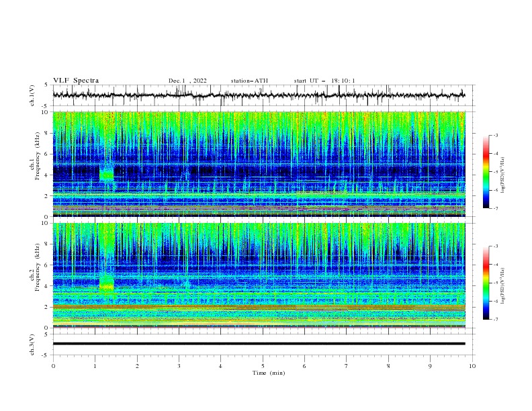Image resolution: width=532 pixels, height=411 pixels.
Task: Click time axis tick label '5'
Action: (263, 366)
